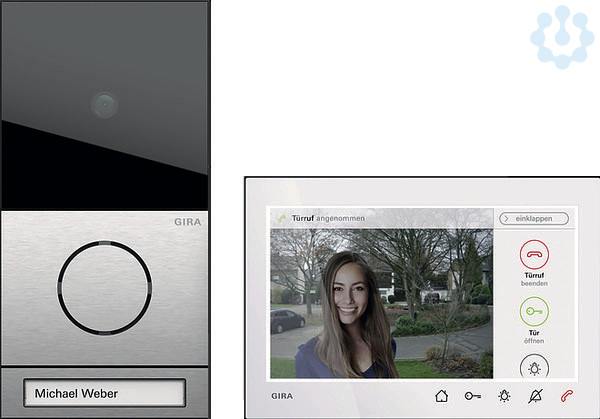Collapse the side panel with einklappen
Screen dimensions: 600x419
[535, 218]
